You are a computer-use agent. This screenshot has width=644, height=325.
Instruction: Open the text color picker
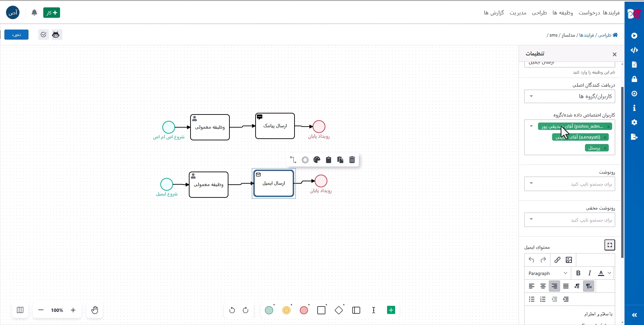coord(601,273)
